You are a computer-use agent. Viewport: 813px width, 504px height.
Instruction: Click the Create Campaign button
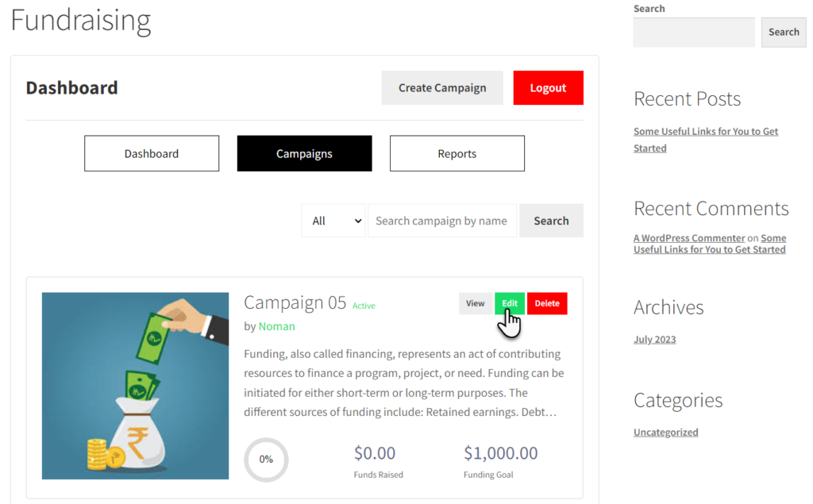pos(442,87)
